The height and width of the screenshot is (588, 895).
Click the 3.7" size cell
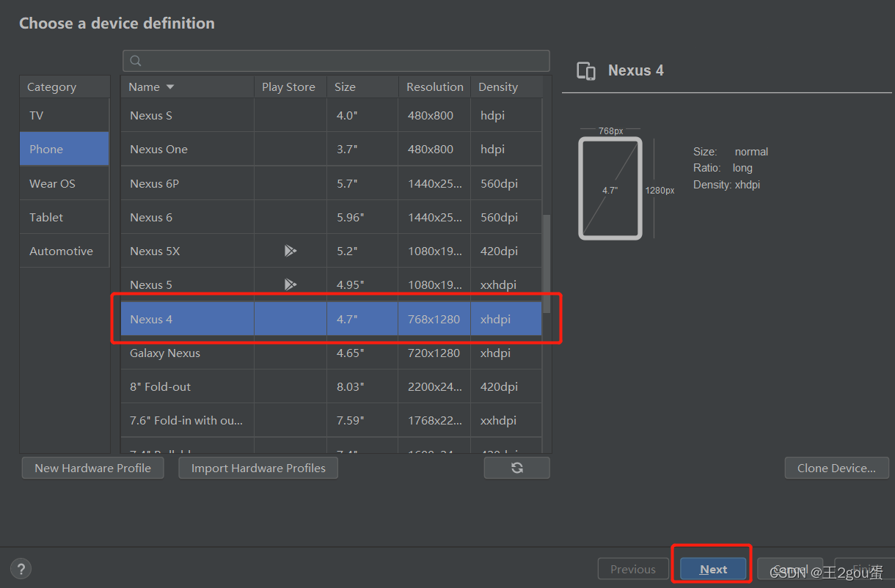tap(362, 149)
